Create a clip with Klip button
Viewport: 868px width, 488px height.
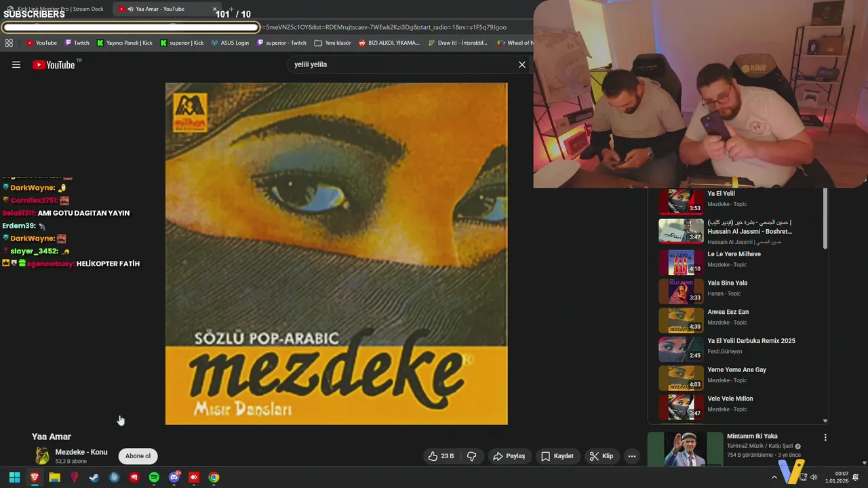coord(601,456)
